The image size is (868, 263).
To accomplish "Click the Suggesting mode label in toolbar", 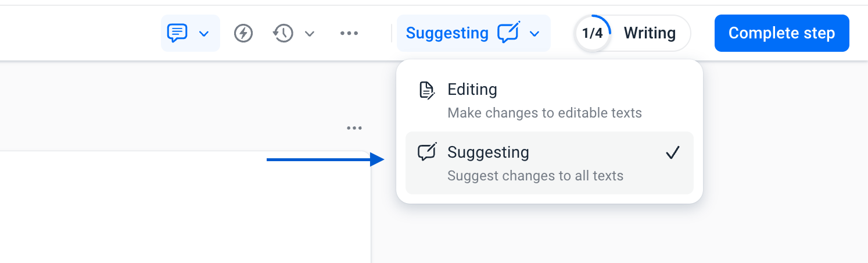I will [447, 33].
